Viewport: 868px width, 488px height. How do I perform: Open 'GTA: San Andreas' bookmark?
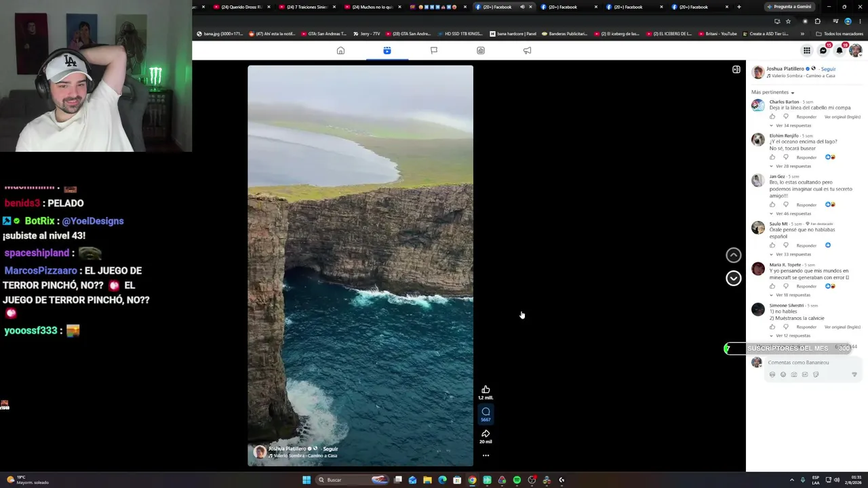(x=323, y=33)
